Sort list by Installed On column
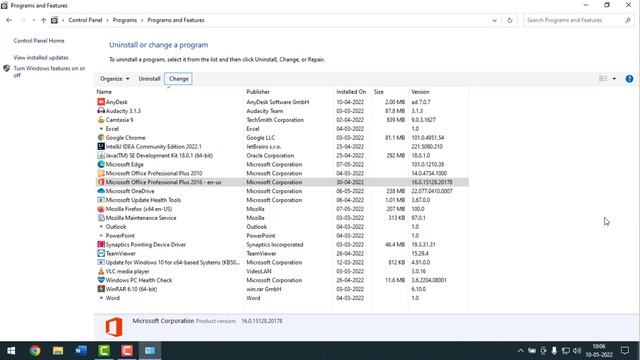 coord(352,92)
